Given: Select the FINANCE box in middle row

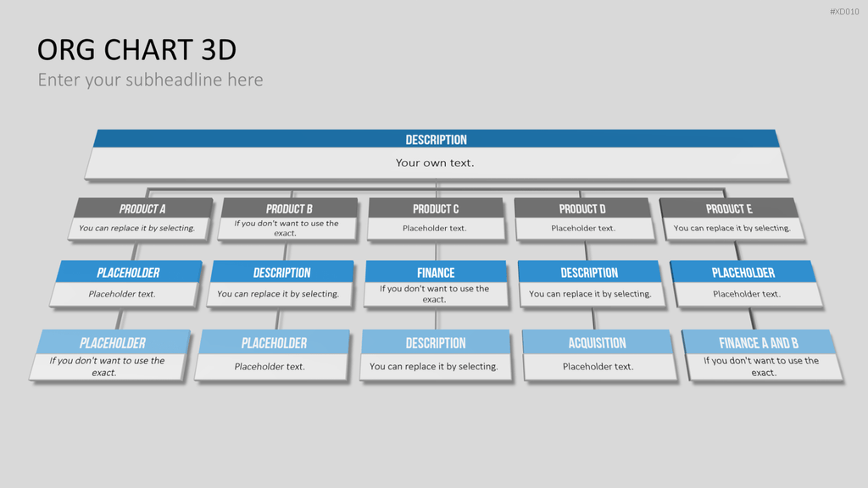Looking at the screenshot, I should (436, 283).
